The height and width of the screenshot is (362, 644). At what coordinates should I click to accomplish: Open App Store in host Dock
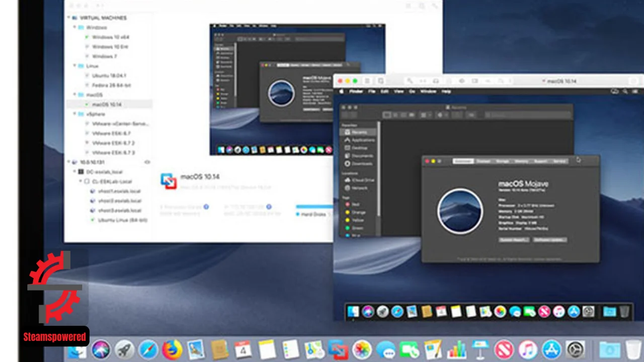pyautogui.click(x=551, y=349)
